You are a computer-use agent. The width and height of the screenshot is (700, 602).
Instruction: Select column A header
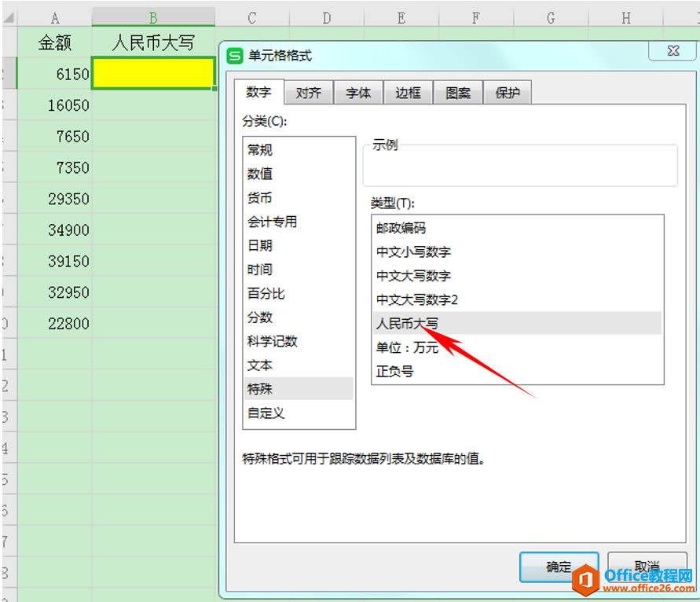(x=54, y=18)
